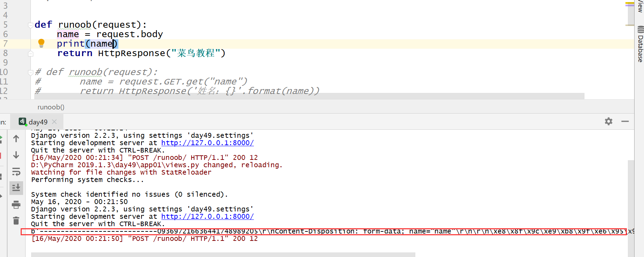
Task: Click the print icon in console toolbar
Action: pos(16,204)
